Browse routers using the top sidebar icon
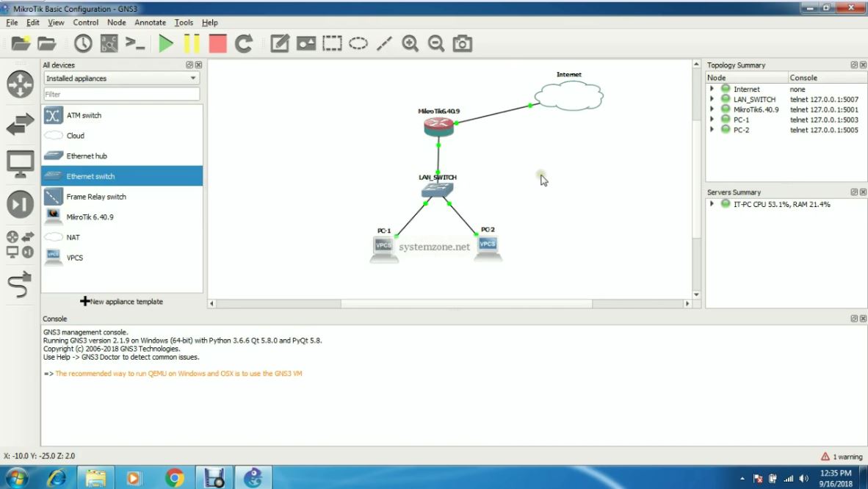This screenshot has height=489, width=868. 20,83
